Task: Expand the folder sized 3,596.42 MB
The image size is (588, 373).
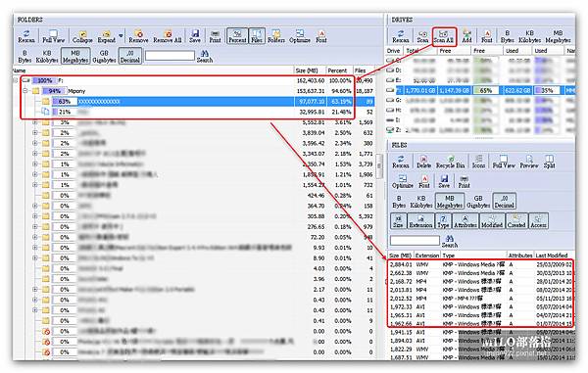Action: 35,143
